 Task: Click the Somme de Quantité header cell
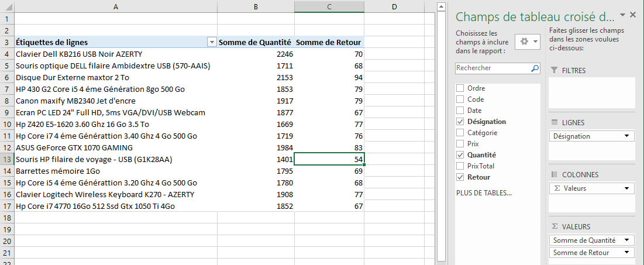[x=256, y=42]
